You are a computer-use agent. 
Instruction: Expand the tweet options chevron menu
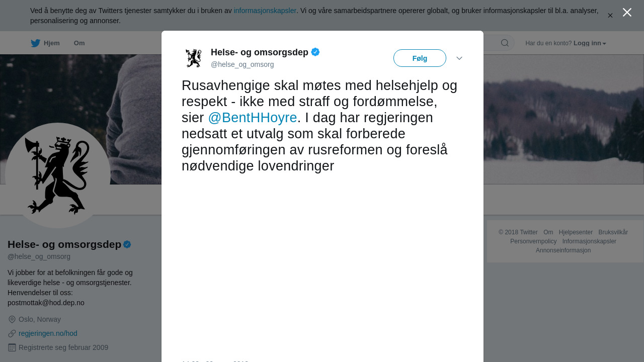459,58
